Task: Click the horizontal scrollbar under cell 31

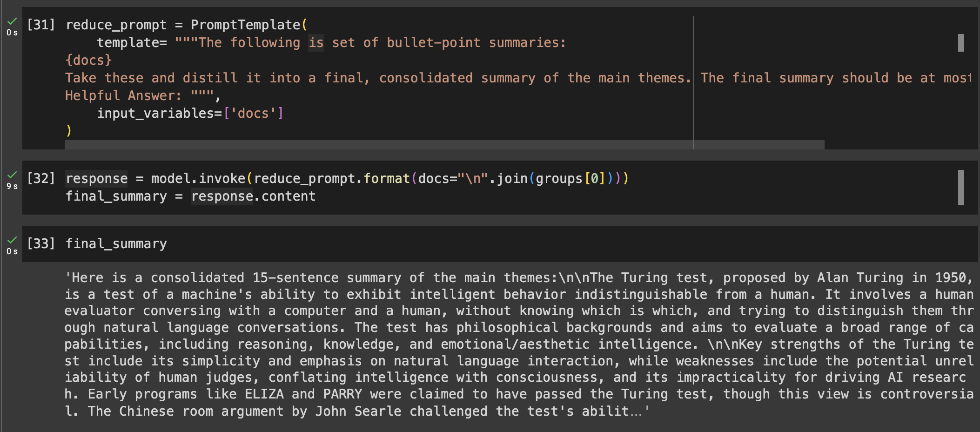Action: 444,145
